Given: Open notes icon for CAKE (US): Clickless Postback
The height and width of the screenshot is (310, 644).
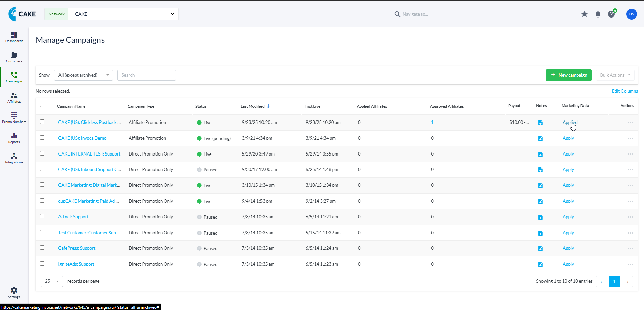Looking at the screenshot, I should point(540,123).
